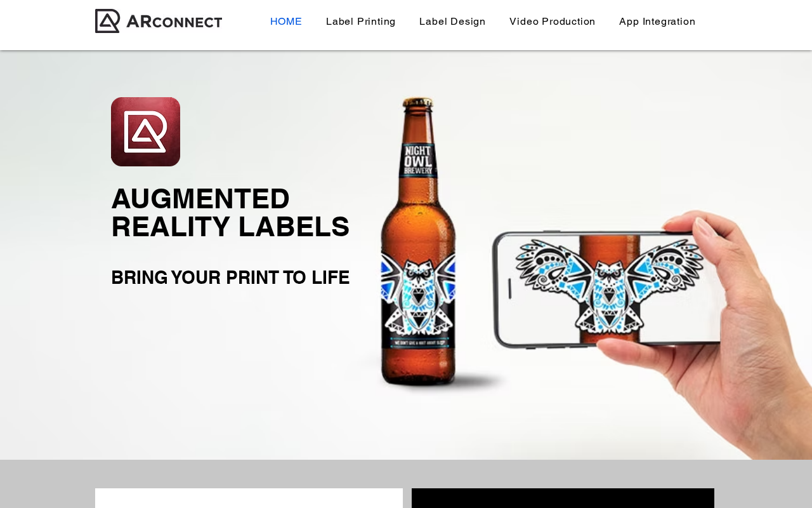Click the black video panel at the bottom
The width and height of the screenshot is (812, 508).
[x=563, y=498]
